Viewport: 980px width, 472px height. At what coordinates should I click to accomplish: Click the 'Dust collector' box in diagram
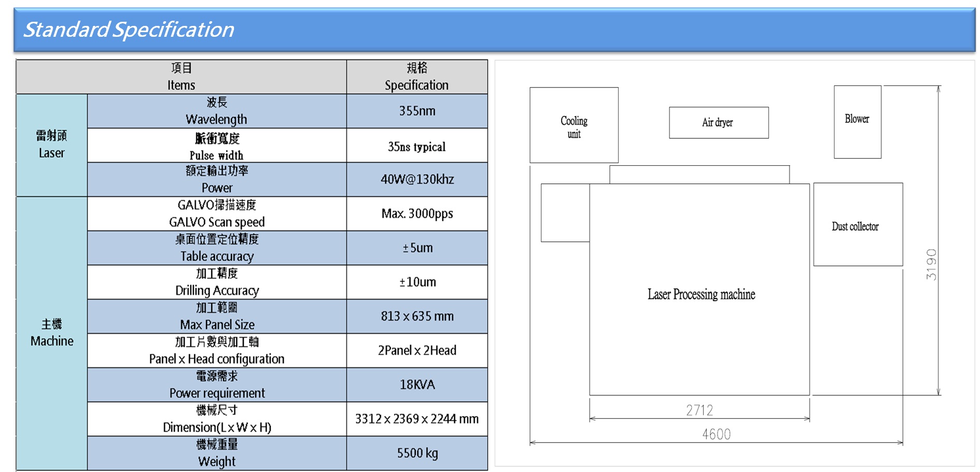tap(858, 224)
